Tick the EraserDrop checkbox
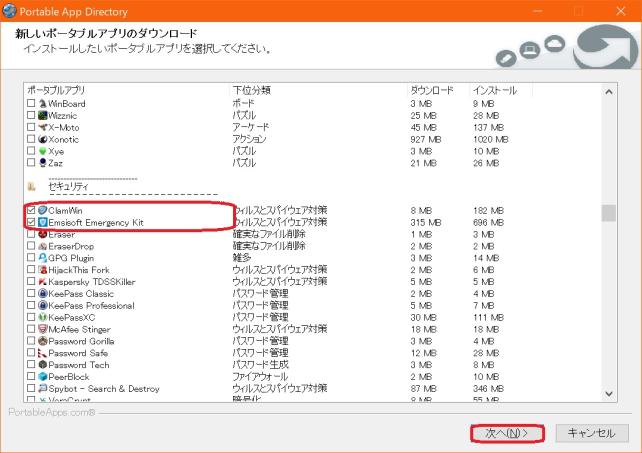This screenshot has height=453, width=642. point(31,246)
